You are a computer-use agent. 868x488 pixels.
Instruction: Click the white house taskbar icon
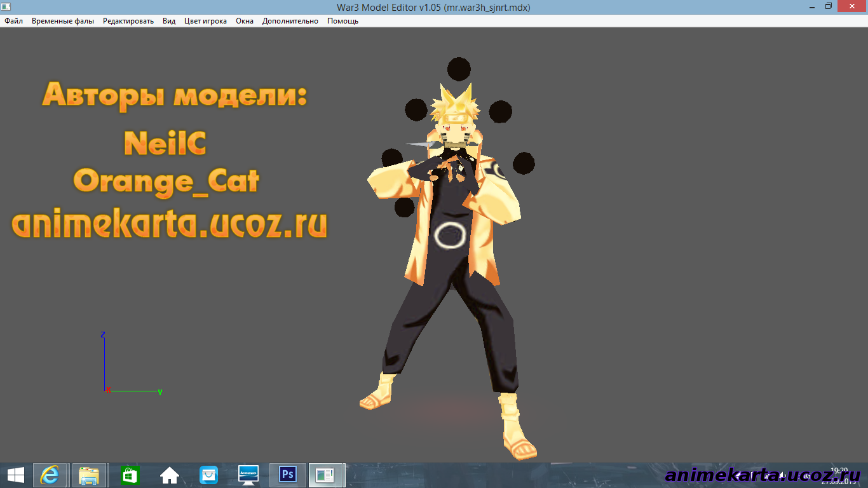tap(169, 475)
